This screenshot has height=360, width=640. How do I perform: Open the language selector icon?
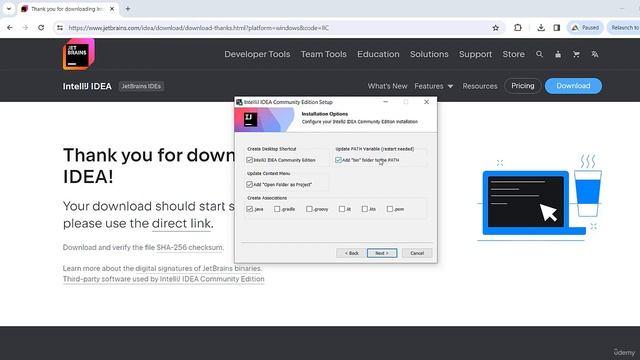(x=595, y=54)
